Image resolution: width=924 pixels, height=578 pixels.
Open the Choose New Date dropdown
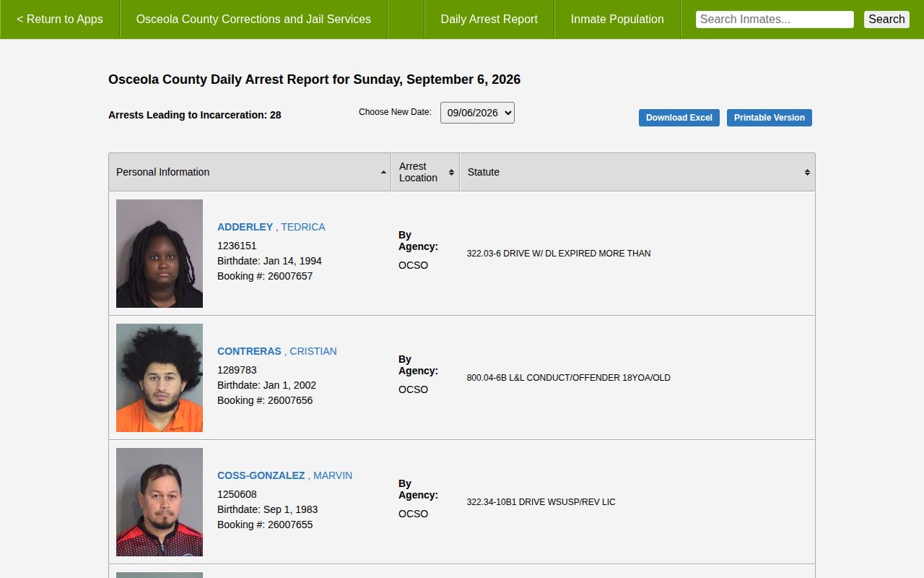tap(477, 113)
